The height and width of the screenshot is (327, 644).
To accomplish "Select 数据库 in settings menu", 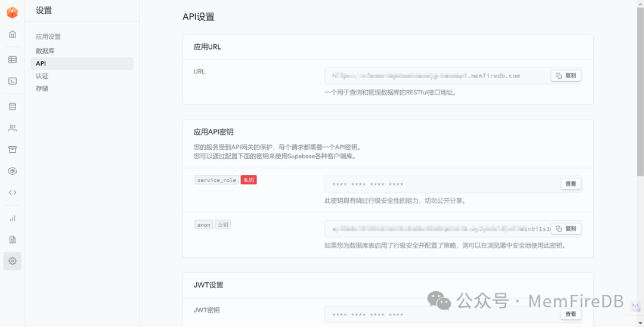I will 45,51.
